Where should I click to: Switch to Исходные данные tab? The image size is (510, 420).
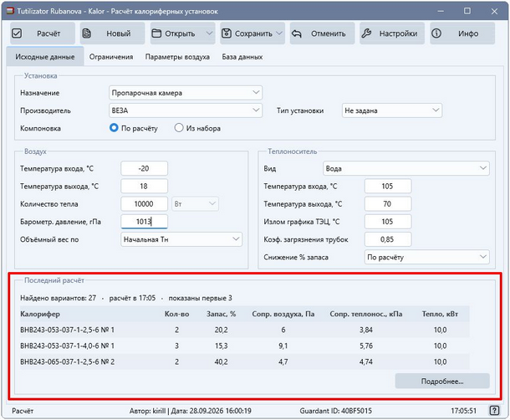(x=45, y=57)
